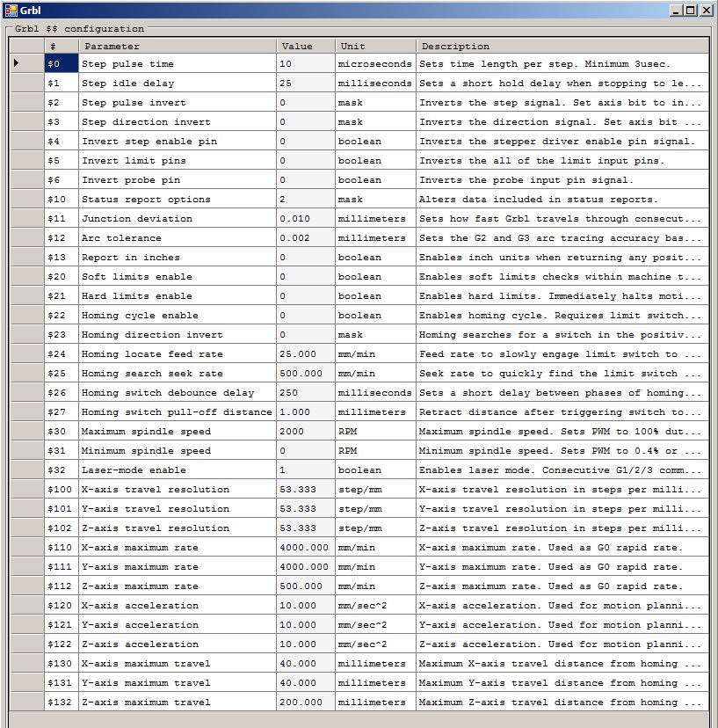Select Z-axis travel resolution parameter cell
Image resolution: width=718 pixels, height=728 pixels.
(178, 528)
